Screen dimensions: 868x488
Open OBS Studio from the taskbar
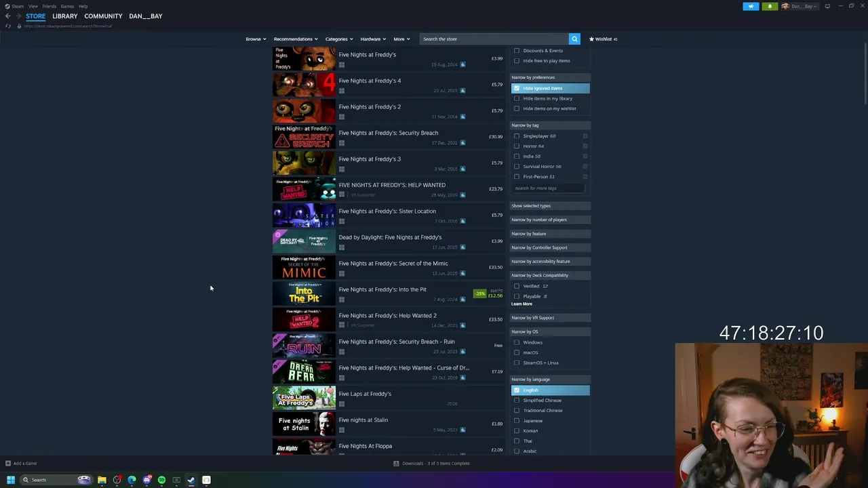coord(117,480)
